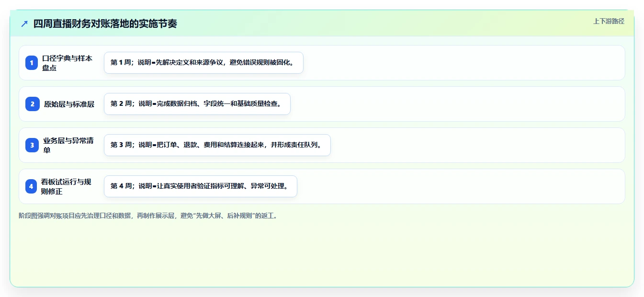Click the 第 3 周 description box
The width and height of the screenshot is (644, 297).
(217, 145)
